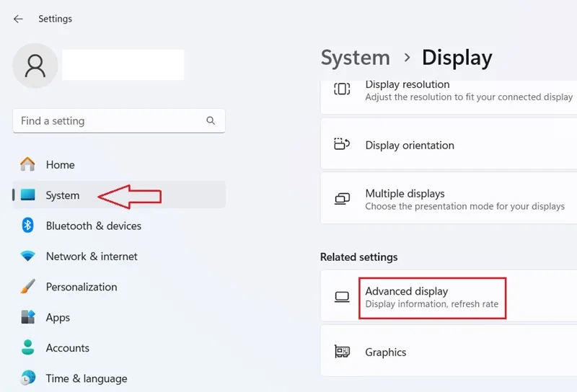Click the Advanced display laptop icon
This screenshot has width=577, height=392.
coord(342,297)
